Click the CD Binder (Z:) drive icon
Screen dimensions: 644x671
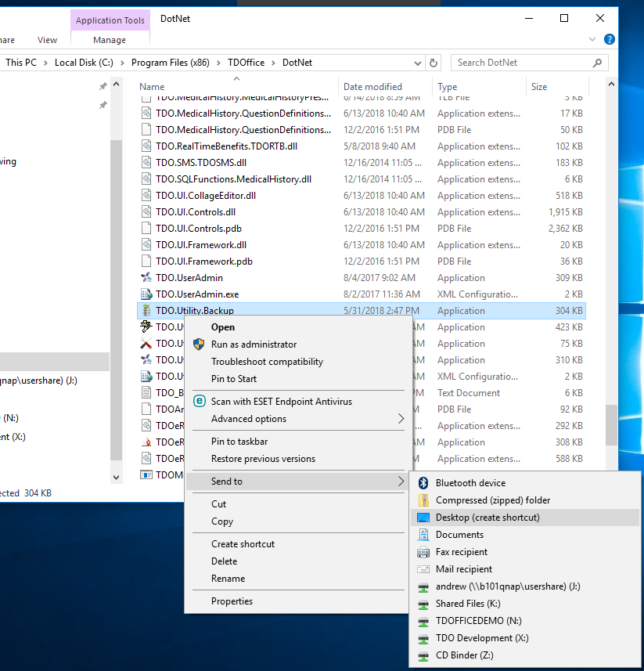[423, 655]
